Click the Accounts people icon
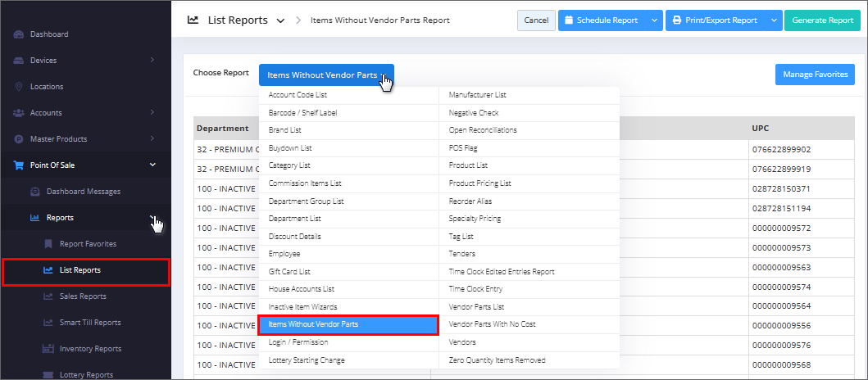This screenshot has width=868, height=380. coord(19,113)
